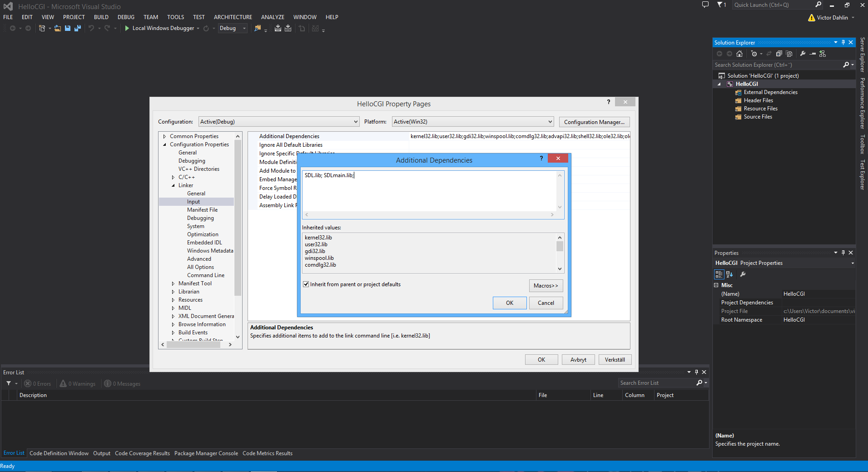Click Cancel in Additional Dependencies dialog
Viewport: 868px width, 472px height.
(546, 303)
